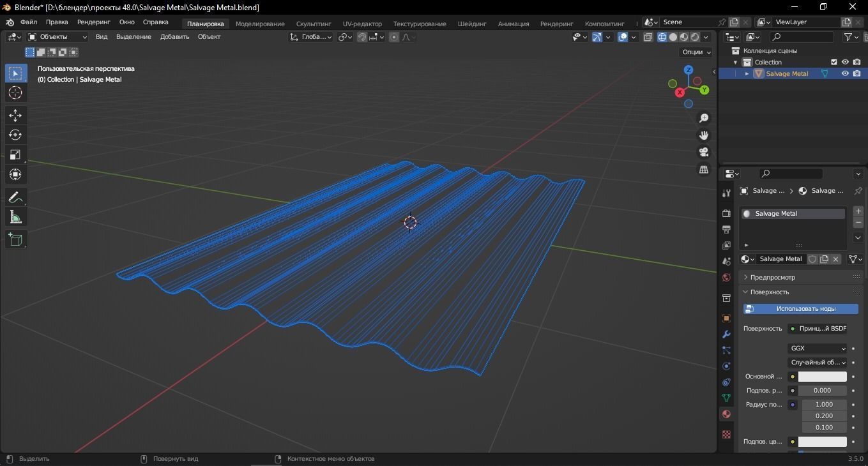
Task: Toggle Salvage Metal render camera icon
Action: (x=857, y=73)
